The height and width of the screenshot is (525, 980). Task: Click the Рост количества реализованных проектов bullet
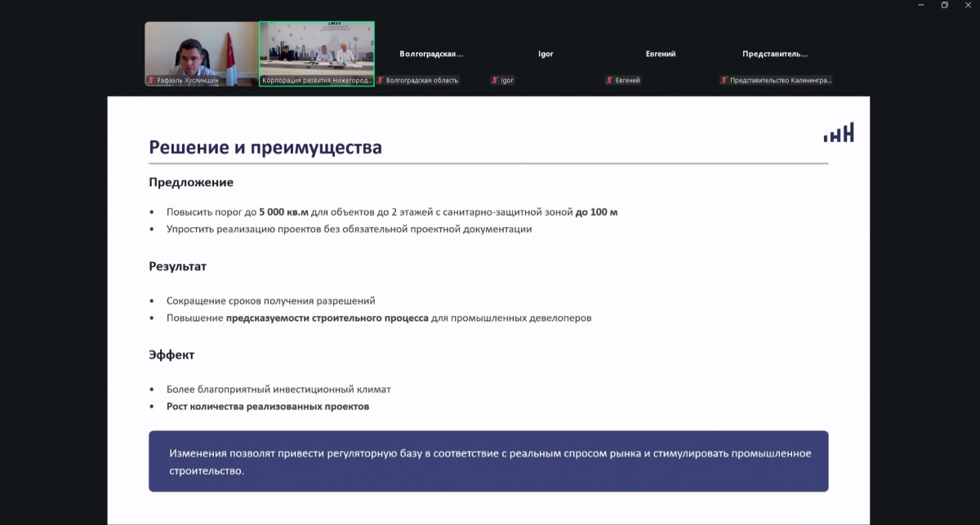(268, 406)
